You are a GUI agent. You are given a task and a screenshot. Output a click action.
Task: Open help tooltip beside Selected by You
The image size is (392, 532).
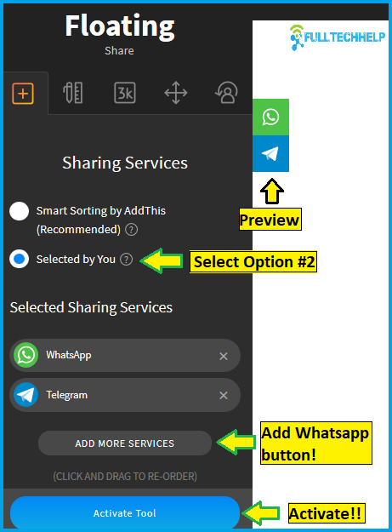point(127,260)
